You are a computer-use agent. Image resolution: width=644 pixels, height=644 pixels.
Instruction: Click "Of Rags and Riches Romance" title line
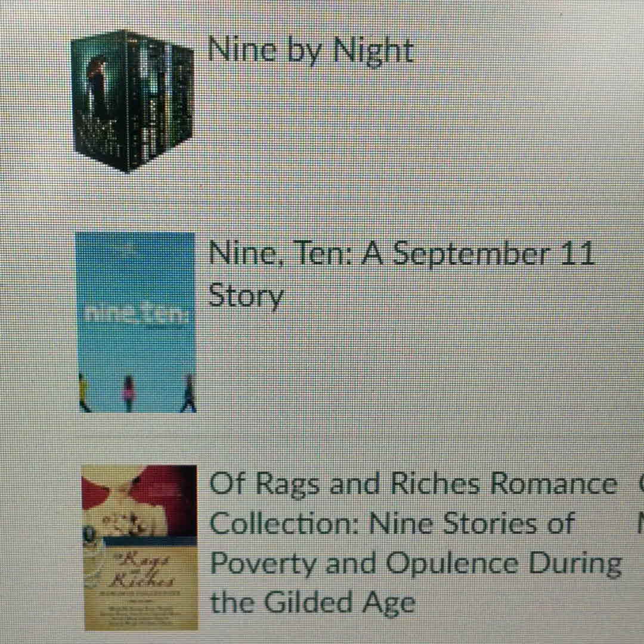[413, 484]
